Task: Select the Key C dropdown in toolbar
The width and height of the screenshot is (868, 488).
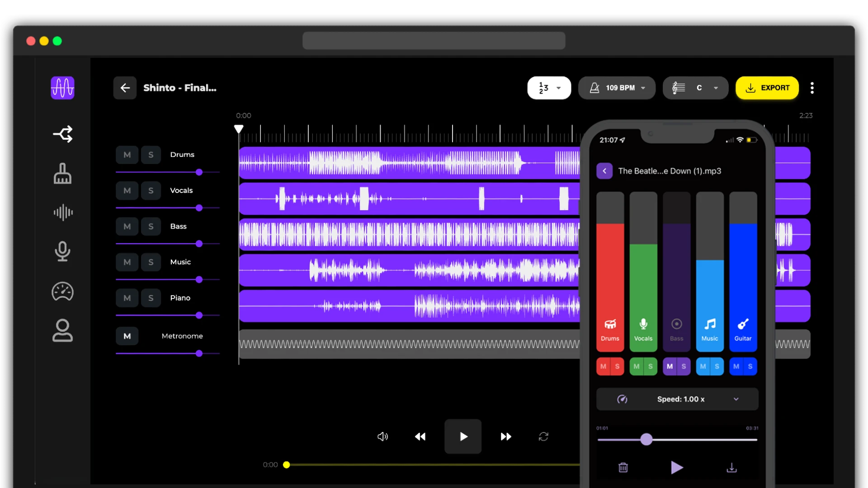Action: click(695, 88)
